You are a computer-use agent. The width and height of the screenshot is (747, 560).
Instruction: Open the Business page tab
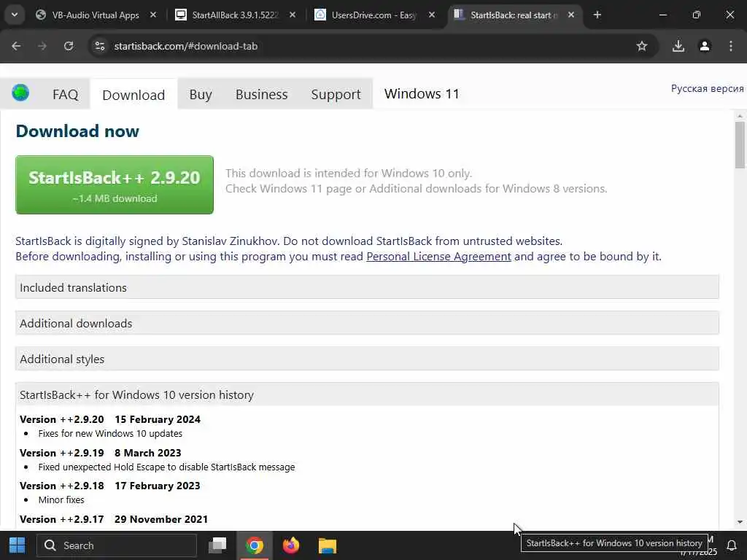tap(262, 94)
